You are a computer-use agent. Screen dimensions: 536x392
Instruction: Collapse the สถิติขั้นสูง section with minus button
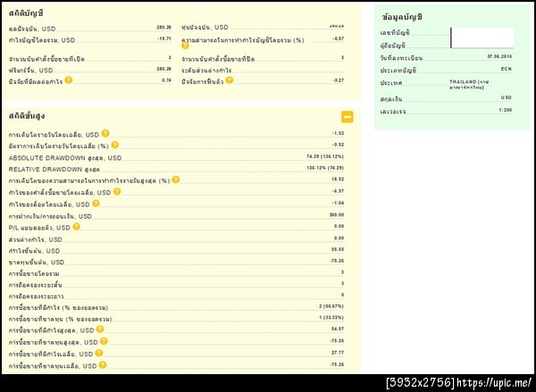(x=348, y=117)
